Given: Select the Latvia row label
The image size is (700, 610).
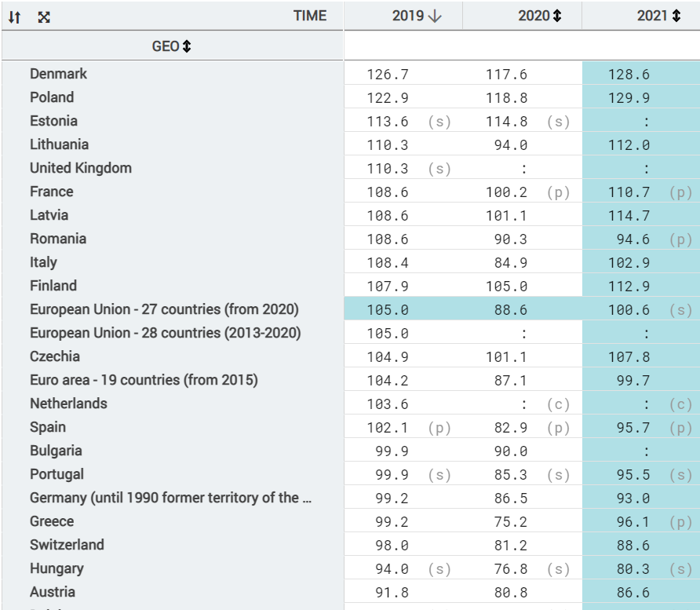Looking at the screenshot, I should (49, 215).
